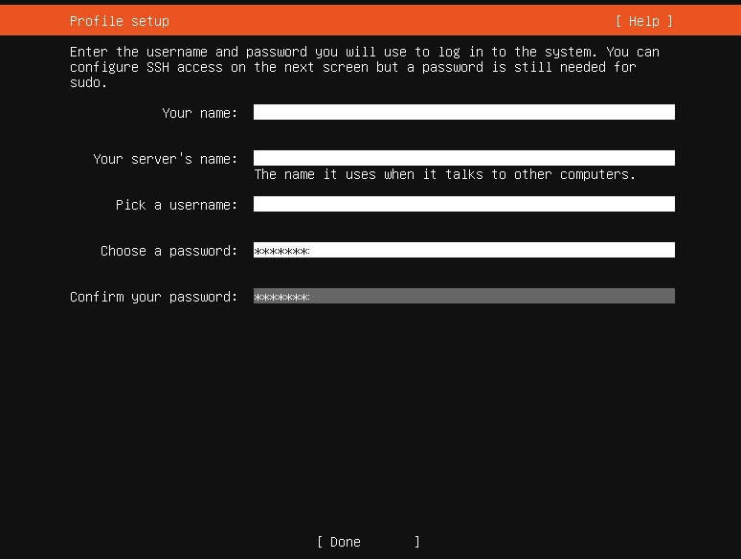
Task: Click the 'Choose a password:' label
Action: click(x=169, y=251)
